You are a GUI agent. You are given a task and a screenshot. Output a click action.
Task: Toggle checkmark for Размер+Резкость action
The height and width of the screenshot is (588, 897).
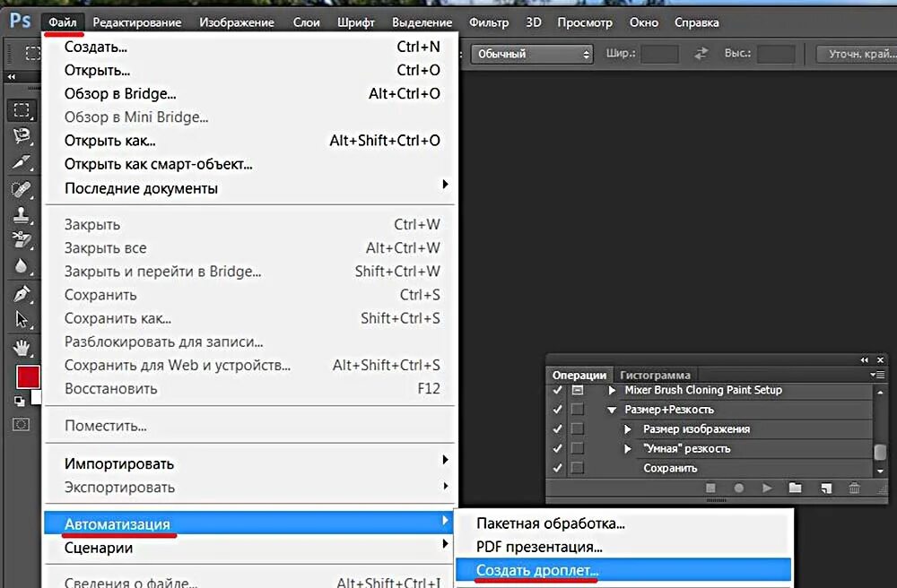click(557, 409)
